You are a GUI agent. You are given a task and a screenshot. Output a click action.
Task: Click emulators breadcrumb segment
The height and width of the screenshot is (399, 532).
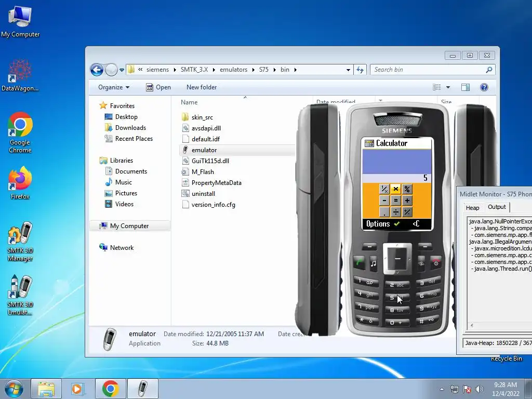coord(233,70)
